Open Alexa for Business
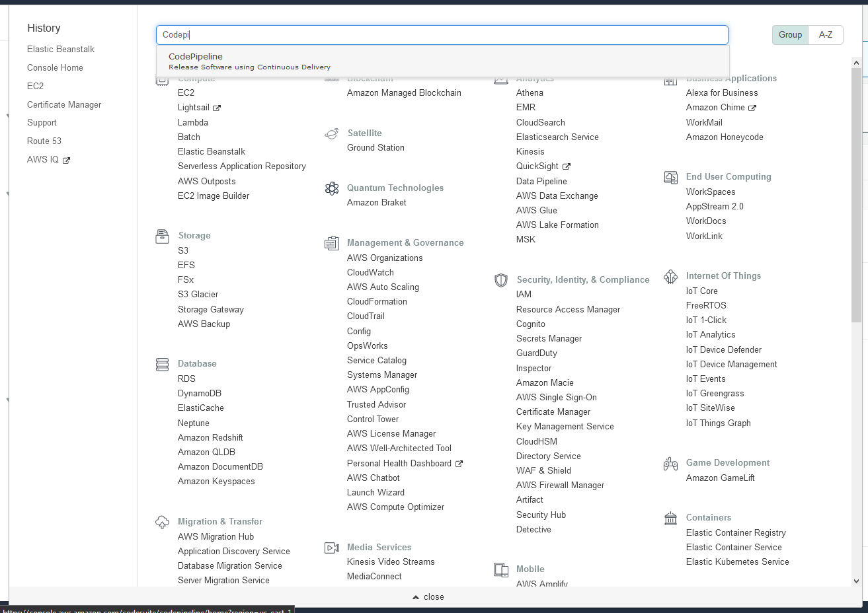 722,93
